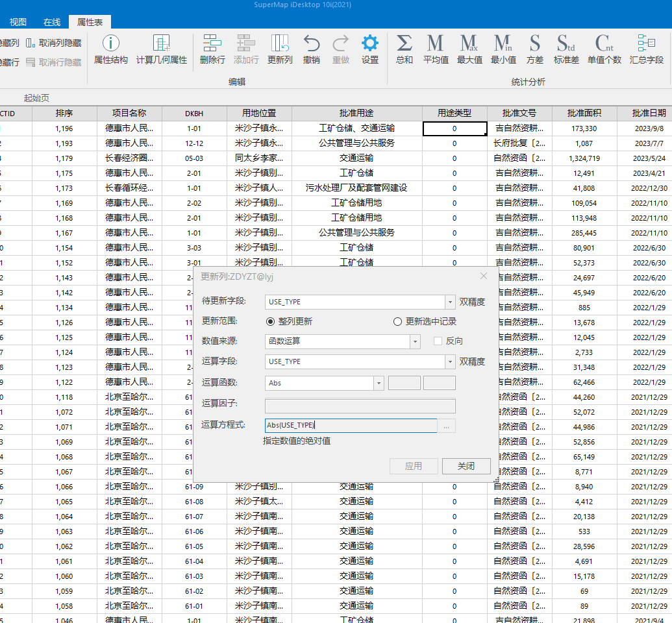Calculate 总和 sum statistic
Image resolution: width=672 pixels, height=623 pixels.
coord(404,49)
